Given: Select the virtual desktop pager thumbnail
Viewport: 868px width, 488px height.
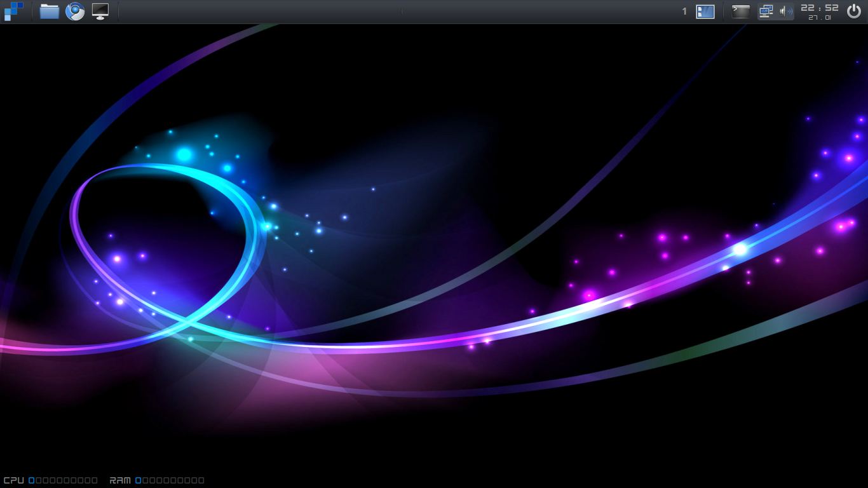Looking at the screenshot, I should (705, 11).
